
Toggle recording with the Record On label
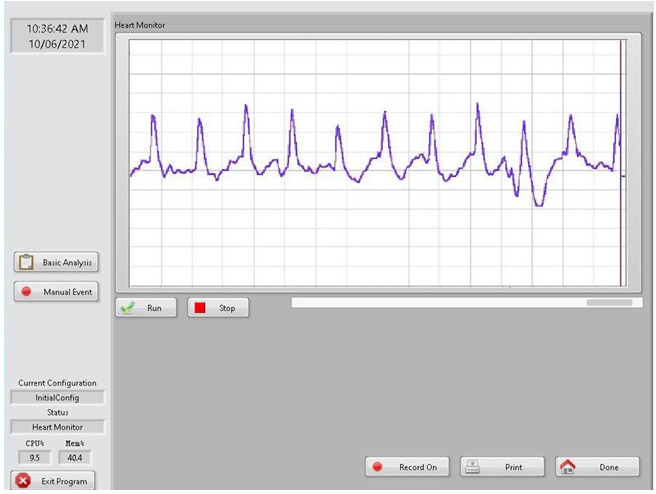click(418, 467)
